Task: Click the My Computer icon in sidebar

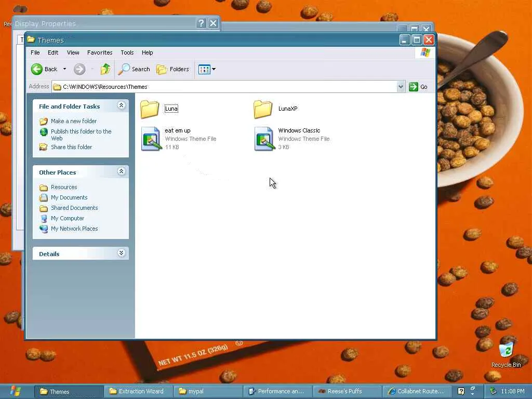Action: click(x=44, y=219)
